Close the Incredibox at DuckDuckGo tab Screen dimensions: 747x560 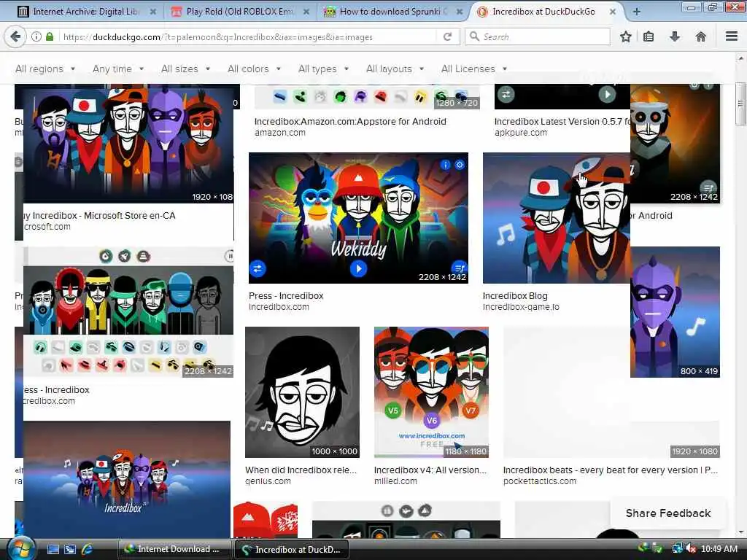(613, 12)
